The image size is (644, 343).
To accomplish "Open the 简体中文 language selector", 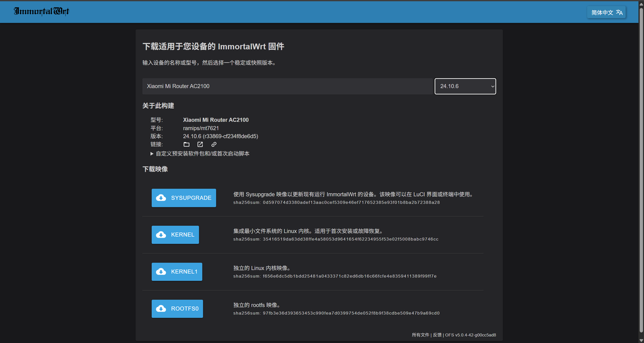I will pos(607,12).
